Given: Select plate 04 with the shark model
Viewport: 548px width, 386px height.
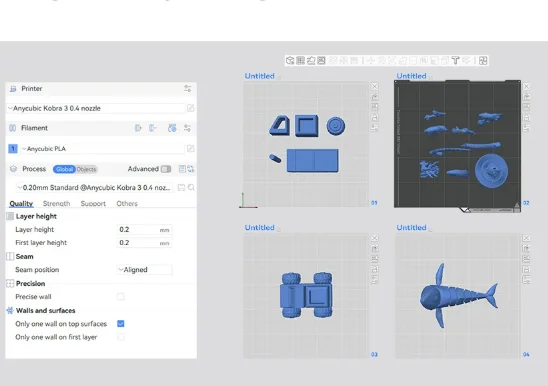Looking at the screenshot, I should point(457,296).
